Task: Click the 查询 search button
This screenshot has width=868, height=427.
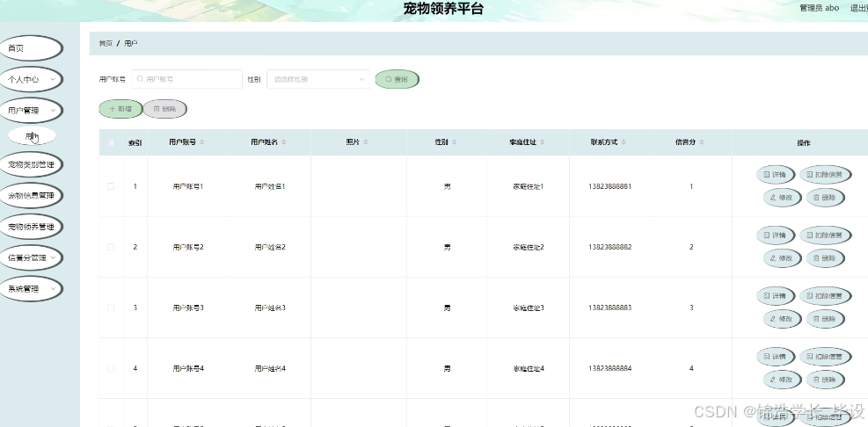Action: pos(397,80)
